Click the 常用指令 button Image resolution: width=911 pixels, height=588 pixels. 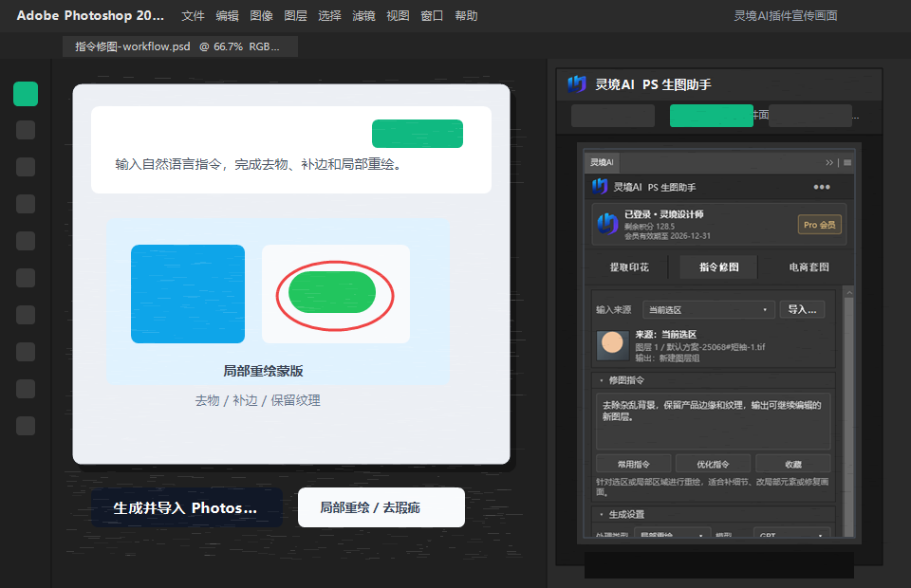click(633, 464)
